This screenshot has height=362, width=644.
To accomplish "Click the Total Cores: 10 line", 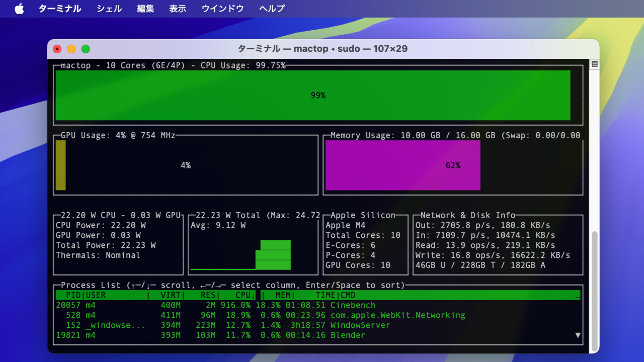I will click(363, 235).
